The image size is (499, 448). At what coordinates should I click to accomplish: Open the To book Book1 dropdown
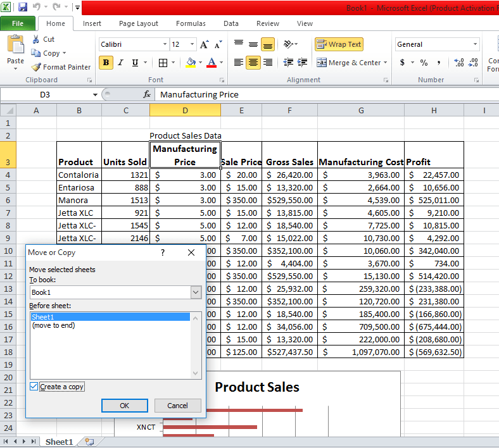click(196, 292)
